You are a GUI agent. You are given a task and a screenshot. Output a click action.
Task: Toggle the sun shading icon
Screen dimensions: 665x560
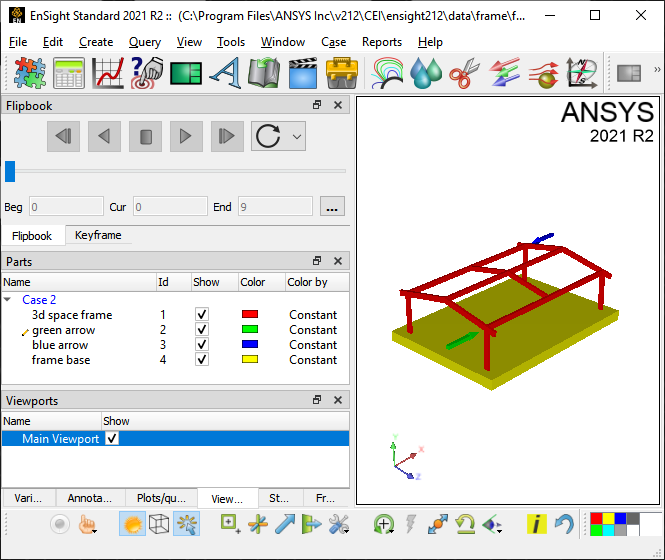pyautogui.click(x=132, y=524)
